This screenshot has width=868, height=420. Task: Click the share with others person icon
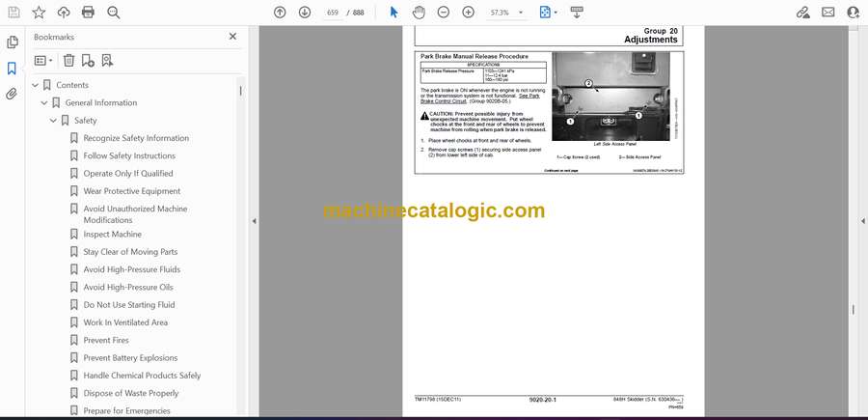[854, 13]
